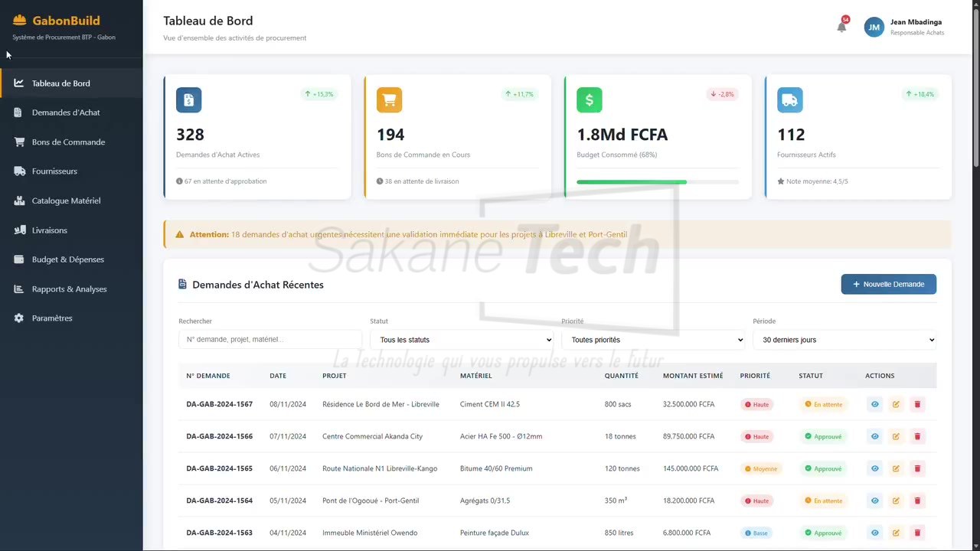The height and width of the screenshot is (551, 980).
Task: Click Moyenne priority badge for DA-GAB-2024-1565
Action: click(761, 468)
